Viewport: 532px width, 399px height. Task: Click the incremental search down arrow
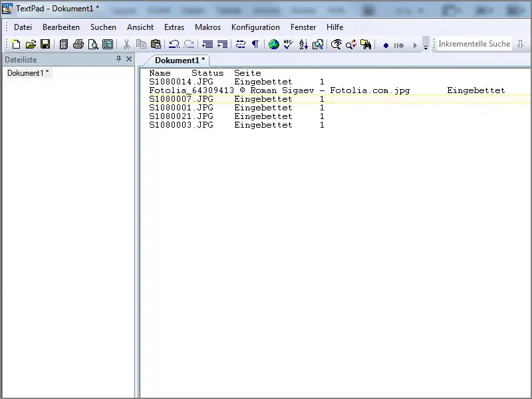[x=520, y=44]
